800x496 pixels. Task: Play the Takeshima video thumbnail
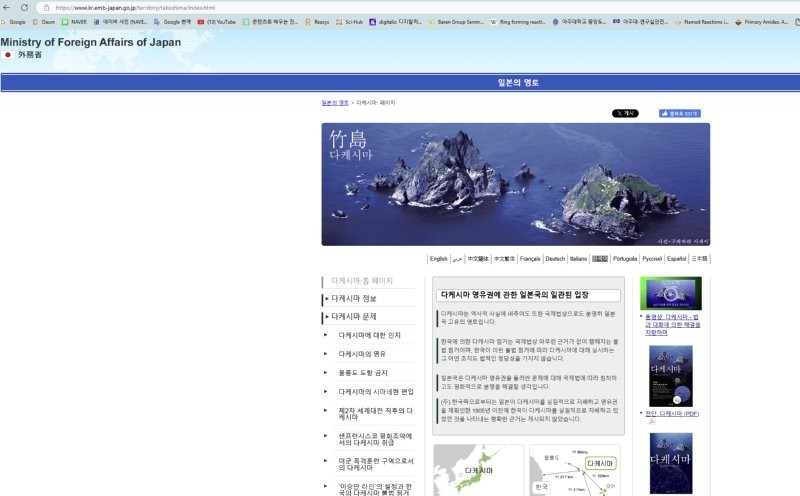670,294
